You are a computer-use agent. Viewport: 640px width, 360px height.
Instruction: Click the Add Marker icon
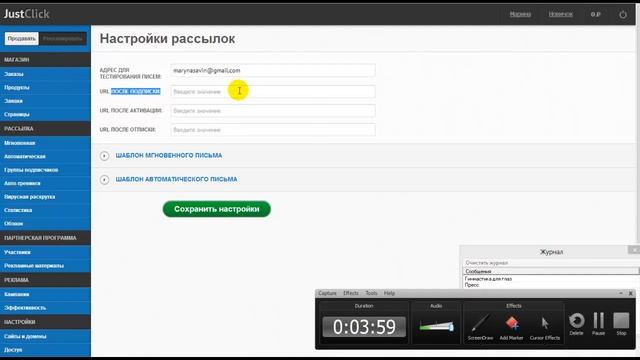coord(511,326)
